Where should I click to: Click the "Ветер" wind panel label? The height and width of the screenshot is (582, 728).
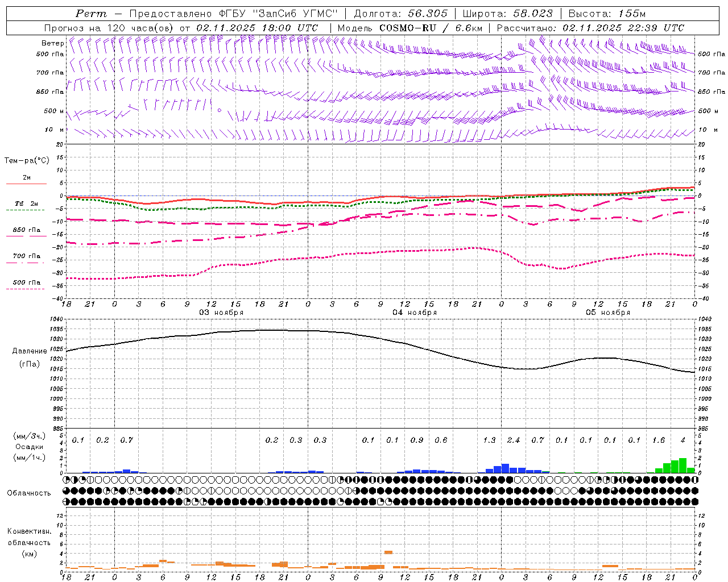(53, 43)
